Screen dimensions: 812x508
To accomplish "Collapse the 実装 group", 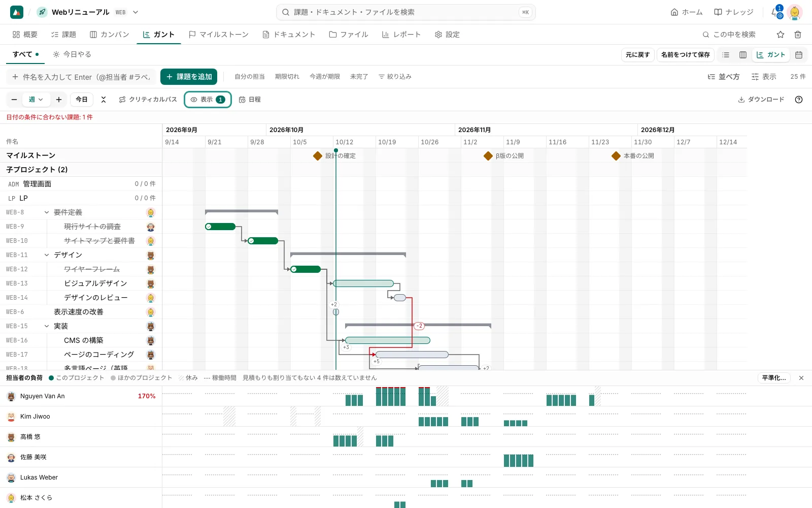I will coord(47,326).
